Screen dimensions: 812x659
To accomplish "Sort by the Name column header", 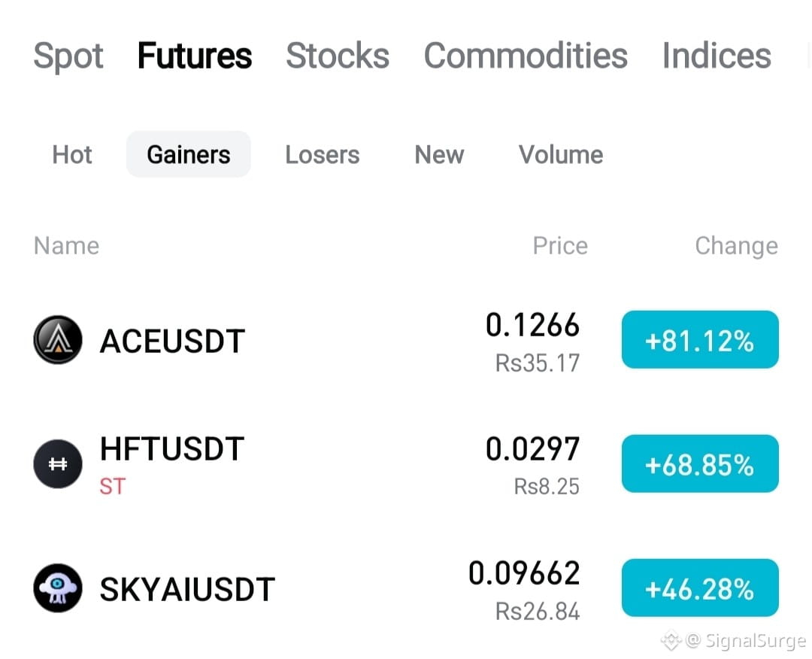I will pyautogui.click(x=66, y=245).
